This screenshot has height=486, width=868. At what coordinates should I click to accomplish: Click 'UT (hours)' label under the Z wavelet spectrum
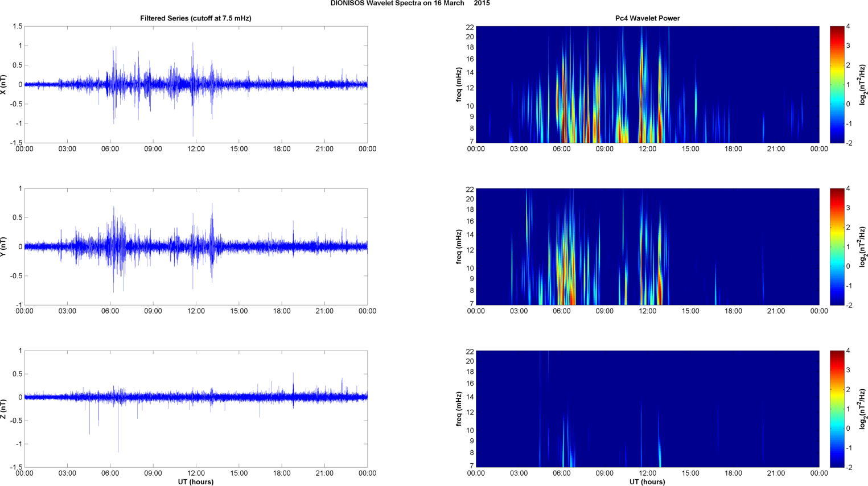(647, 482)
